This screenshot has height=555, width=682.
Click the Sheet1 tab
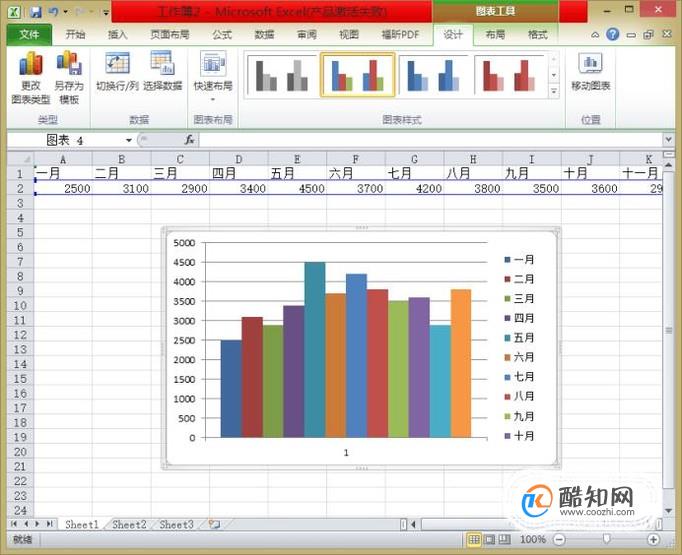pos(82,525)
